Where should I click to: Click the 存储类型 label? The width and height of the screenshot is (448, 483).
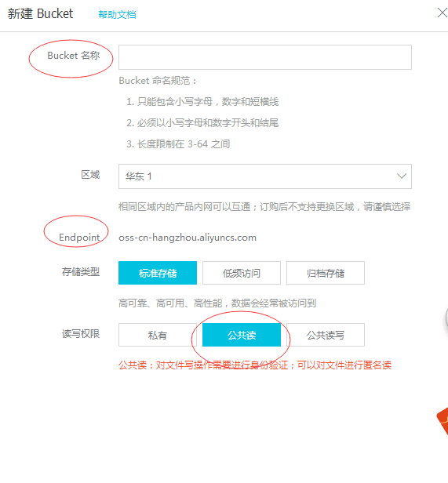[x=81, y=271]
